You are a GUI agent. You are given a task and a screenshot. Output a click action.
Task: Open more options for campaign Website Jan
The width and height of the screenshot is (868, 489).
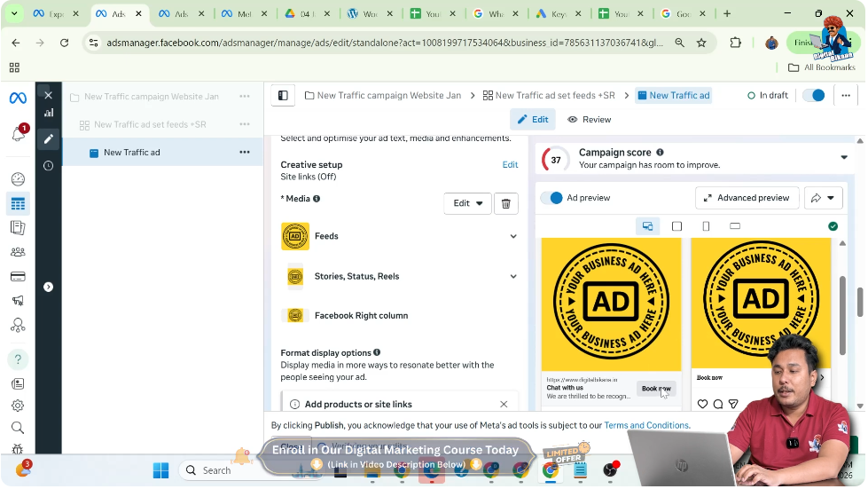coord(244,97)
